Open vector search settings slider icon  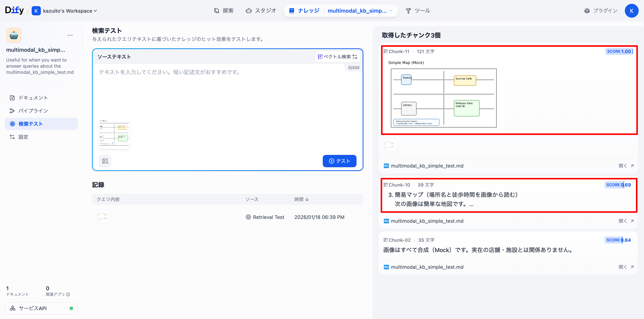pos(355,57)
